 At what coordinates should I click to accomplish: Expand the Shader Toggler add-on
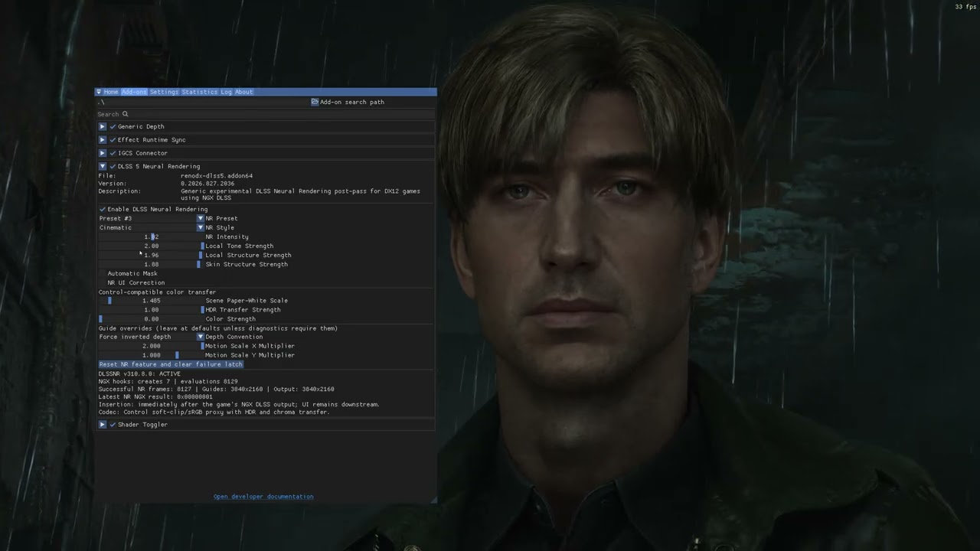pos(103,425)
